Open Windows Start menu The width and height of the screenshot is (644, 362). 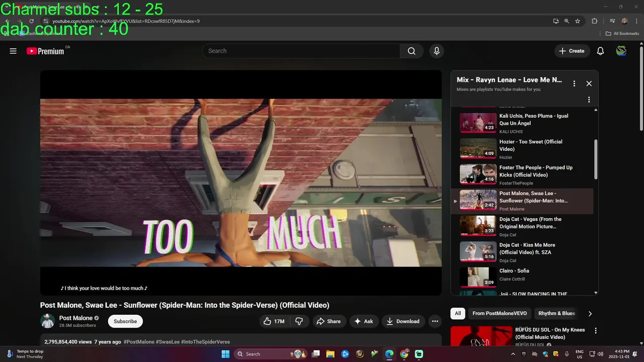coord(225,354)
